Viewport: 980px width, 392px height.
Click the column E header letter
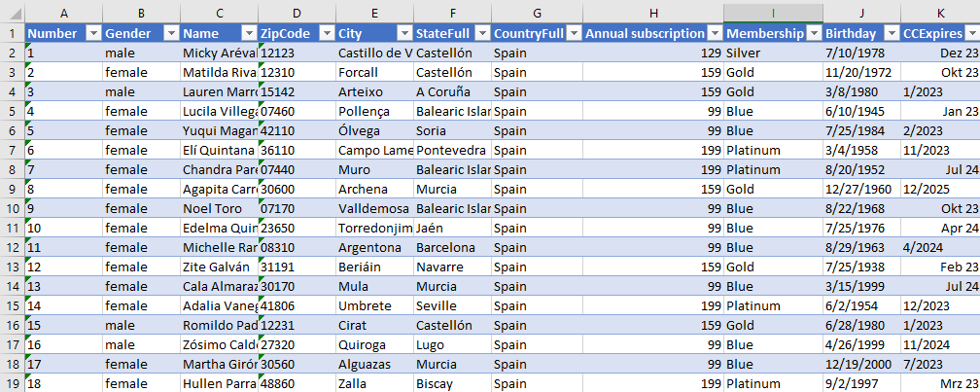coord(374,12)
